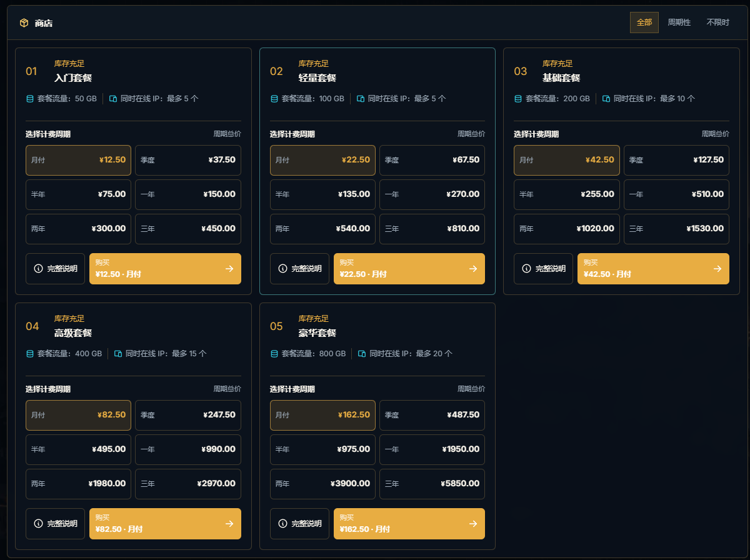The height and width of the screenshot is (560, 750).
Task: Choose 两年 ¥3900.00 option in 豪华套餐
Action: 322,484
